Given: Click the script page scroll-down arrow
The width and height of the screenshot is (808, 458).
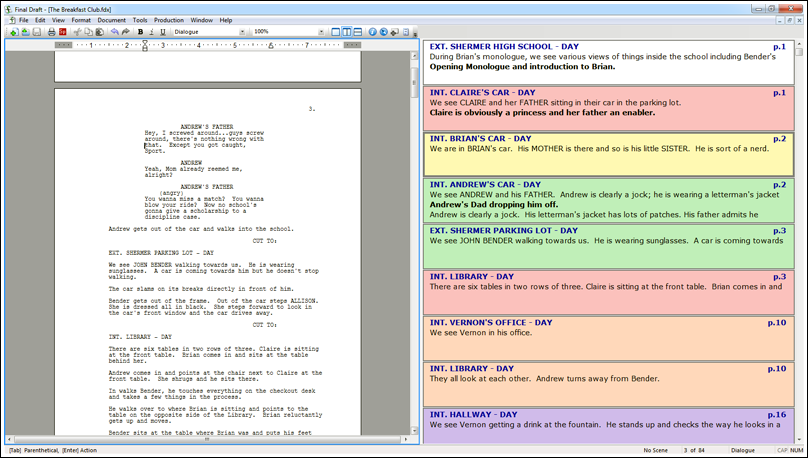Looking at the screenshot, I should pos(414,431).
